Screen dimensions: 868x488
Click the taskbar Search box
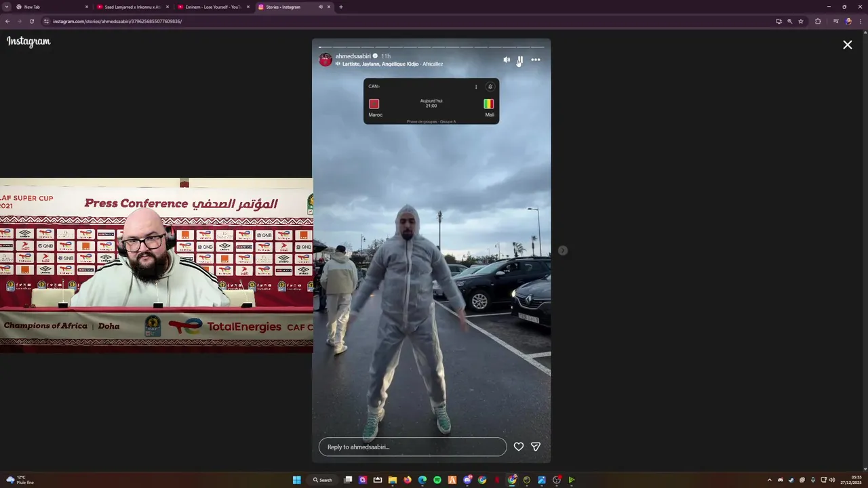[322, 480]
